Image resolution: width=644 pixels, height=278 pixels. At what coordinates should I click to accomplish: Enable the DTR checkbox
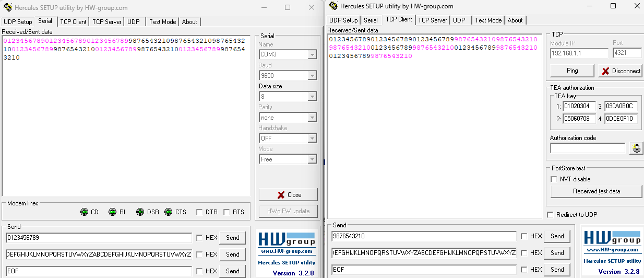pyautogui.click(x=199, y=212)
